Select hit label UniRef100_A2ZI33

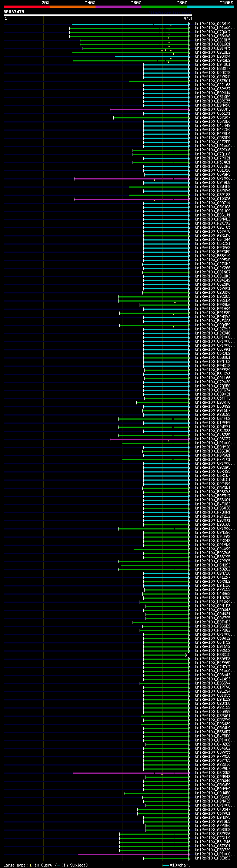pyautogui.click(x=213, y=707)
